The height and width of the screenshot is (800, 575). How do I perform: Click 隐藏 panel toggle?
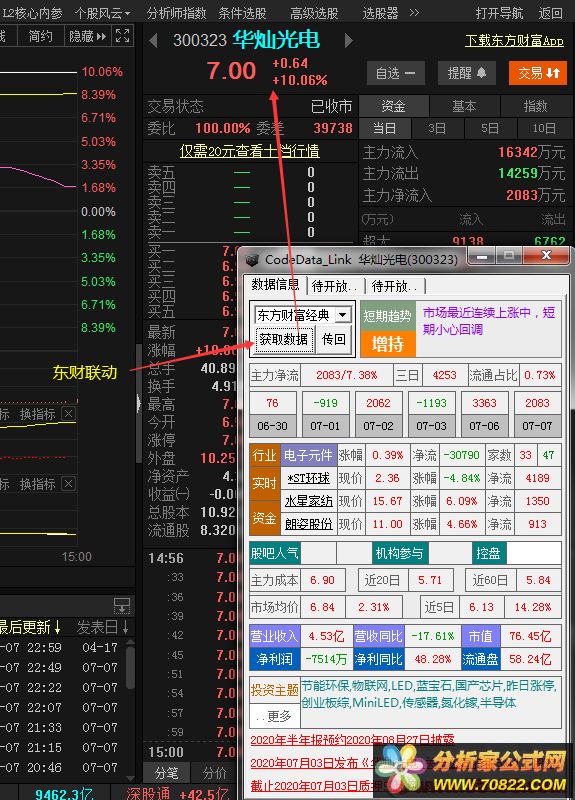pos(87,36)
